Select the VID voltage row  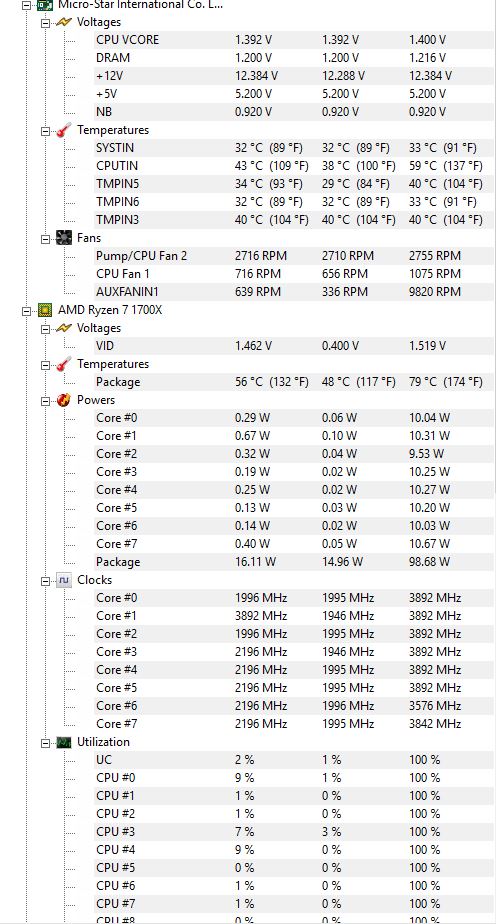[x=293, y=346]
